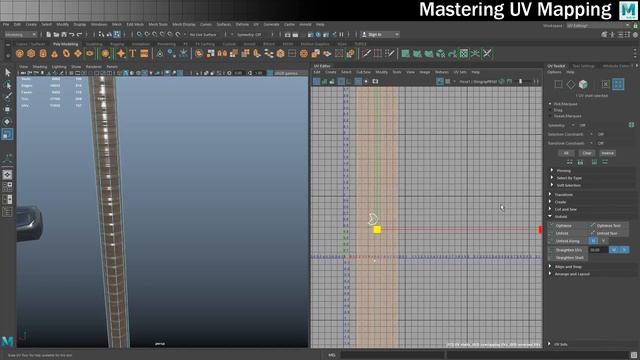Activate the Rotate tool in toolbox
640x360 pixels.
[x=7, y=122]
